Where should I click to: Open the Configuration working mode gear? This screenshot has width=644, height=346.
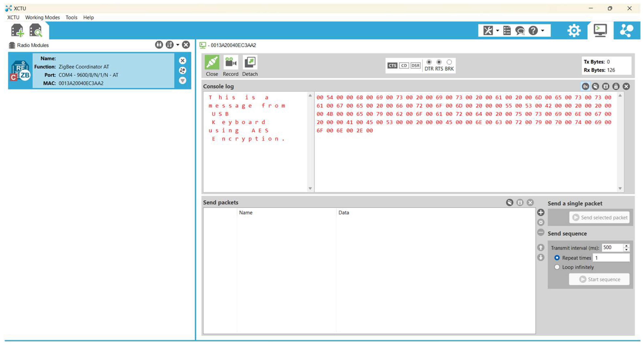pos(574,30)
